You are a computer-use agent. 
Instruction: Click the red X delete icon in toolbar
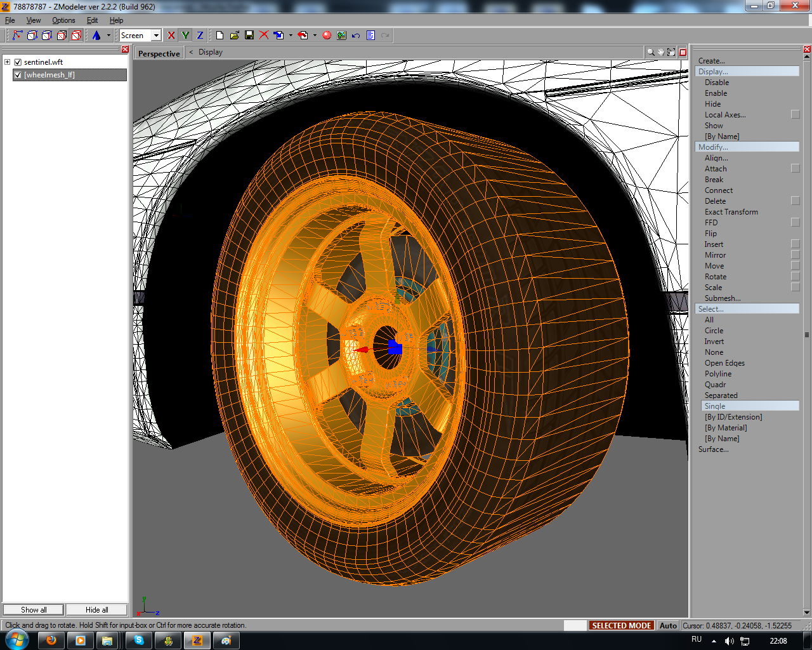(263, 36)
